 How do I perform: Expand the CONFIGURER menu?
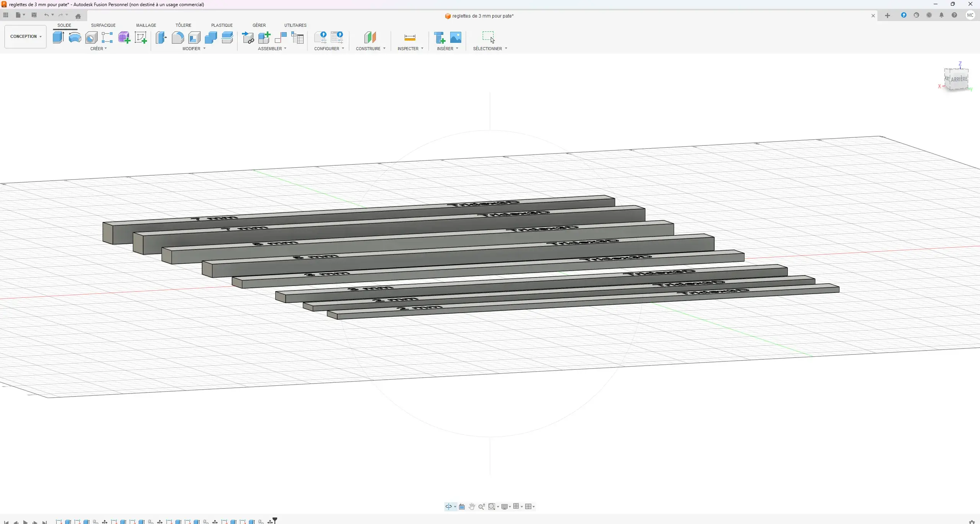coord(329,49)
